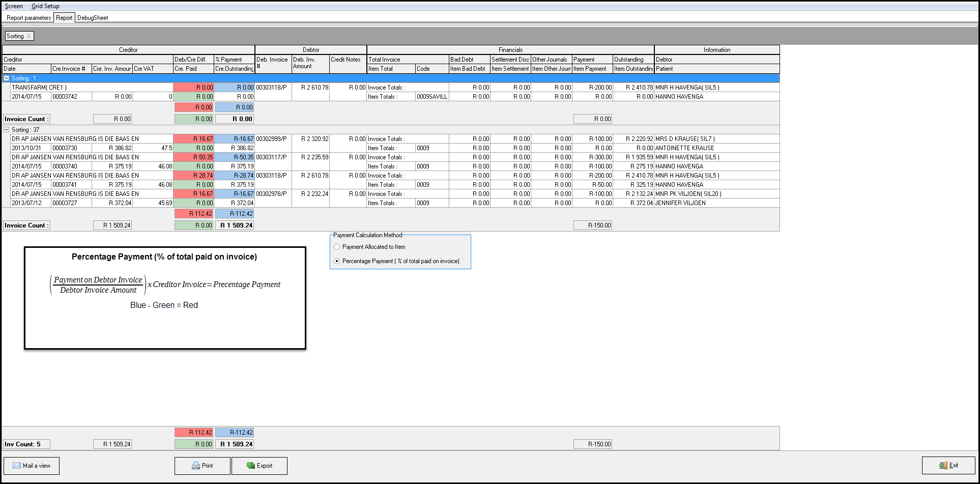The width and height of the screenshot is (980, 484).
Task: Collapse the Sorting : 37 group
Action: pyautogui.click(x=7, y=130)
